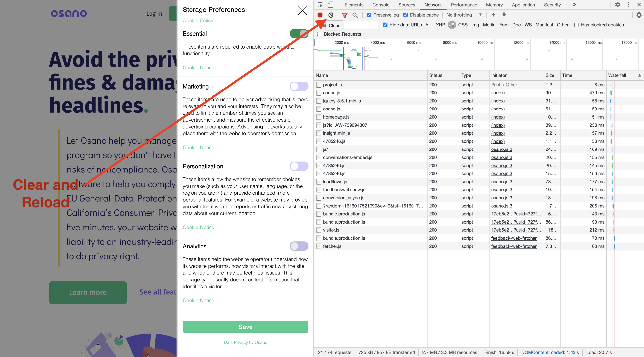
Task: Export HAR file with the download icon
Action: point(504,15)
